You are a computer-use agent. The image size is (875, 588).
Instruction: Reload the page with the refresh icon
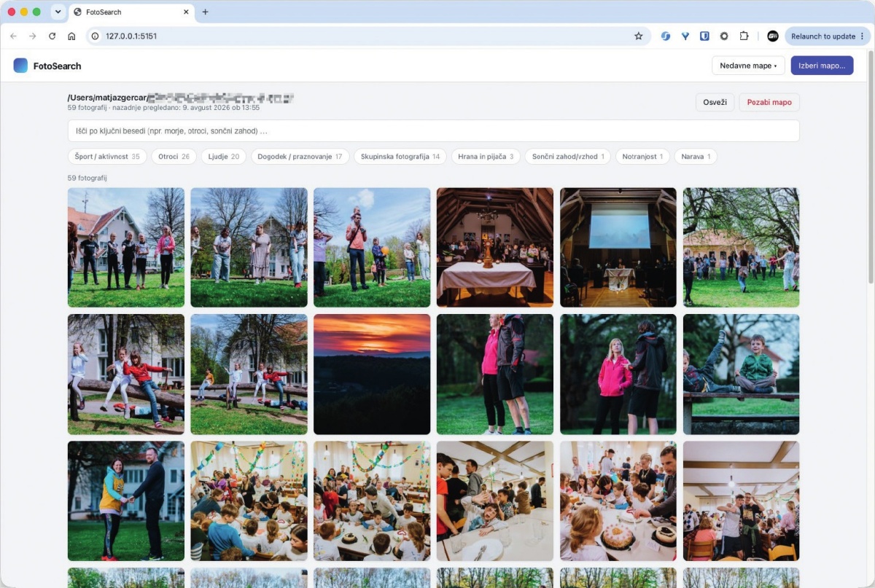52,36
